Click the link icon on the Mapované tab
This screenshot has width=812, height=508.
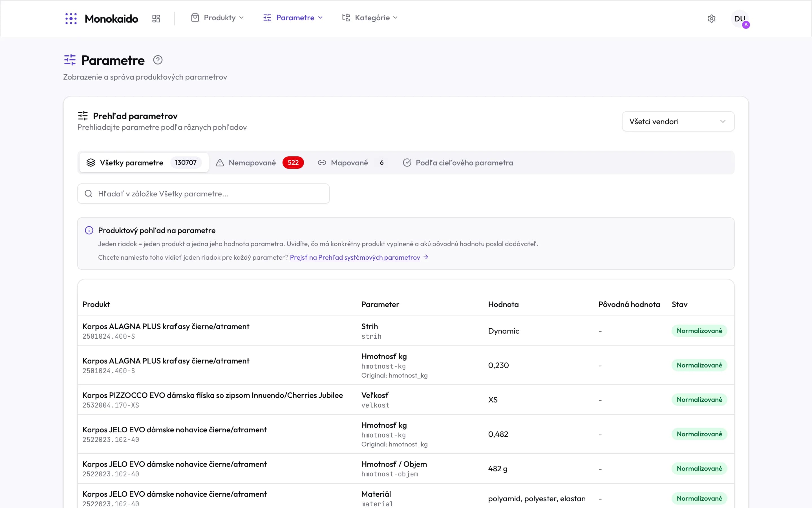click(x=322, y=163)
